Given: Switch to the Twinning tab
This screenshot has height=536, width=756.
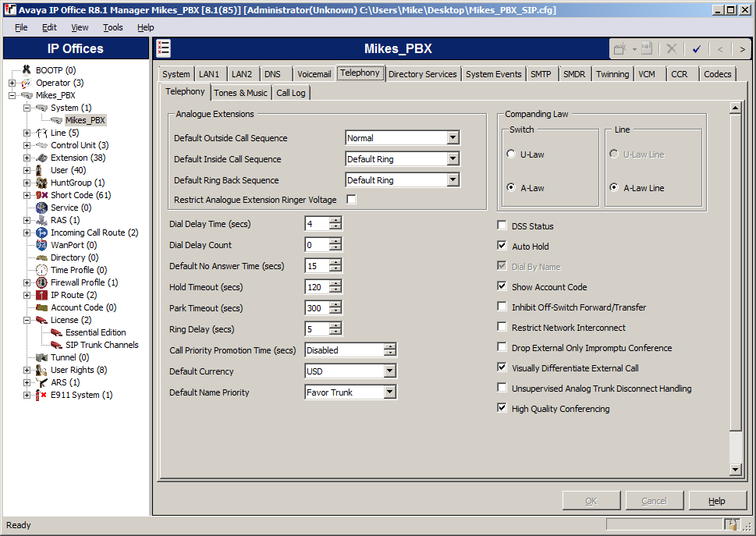Looking at the screenshot, I should [x=612, y=74].
